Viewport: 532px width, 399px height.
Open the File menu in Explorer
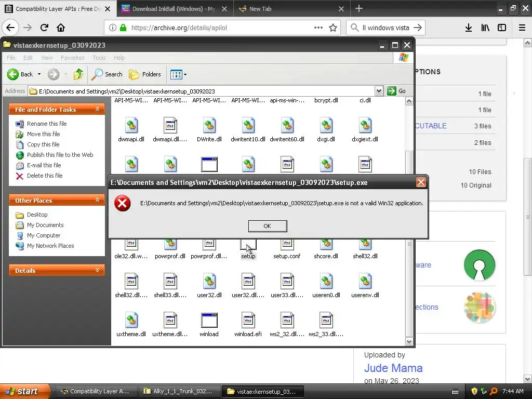click(x=11, y=58)
